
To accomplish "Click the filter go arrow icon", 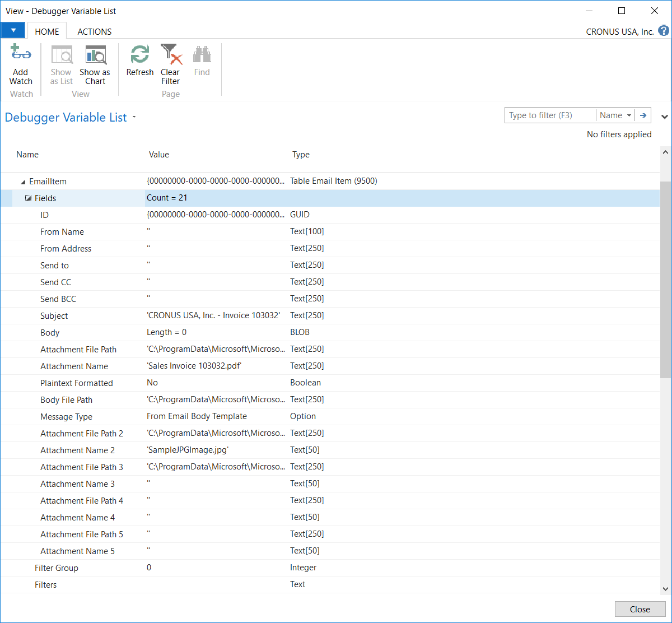I will pos(643,115).
